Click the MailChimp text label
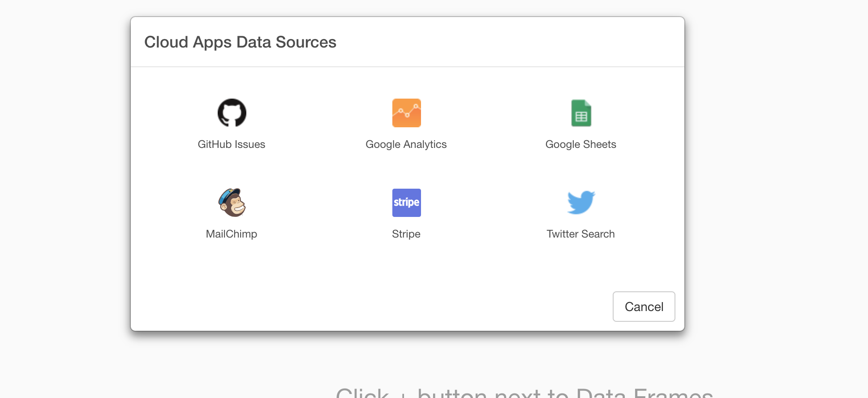The image size is (868, 398). pos(232,234)
